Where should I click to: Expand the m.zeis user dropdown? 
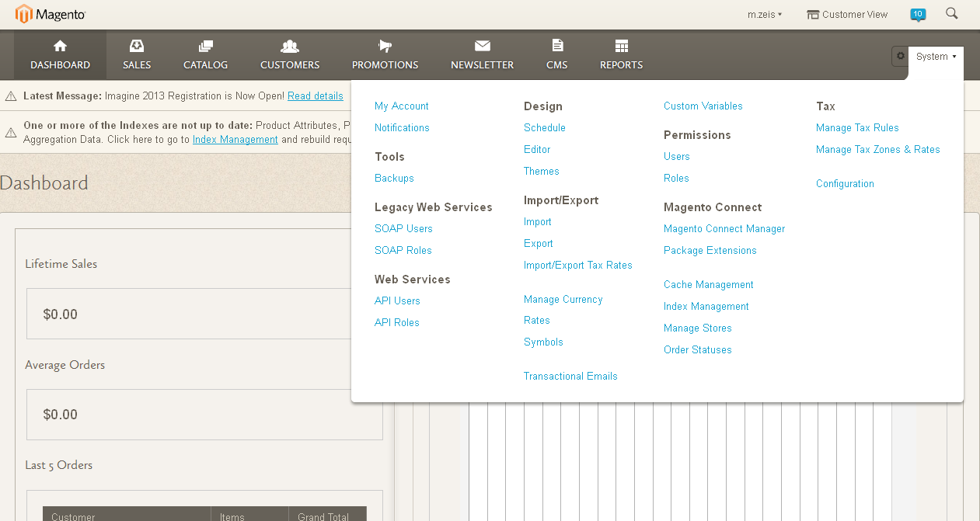(765, 15)
